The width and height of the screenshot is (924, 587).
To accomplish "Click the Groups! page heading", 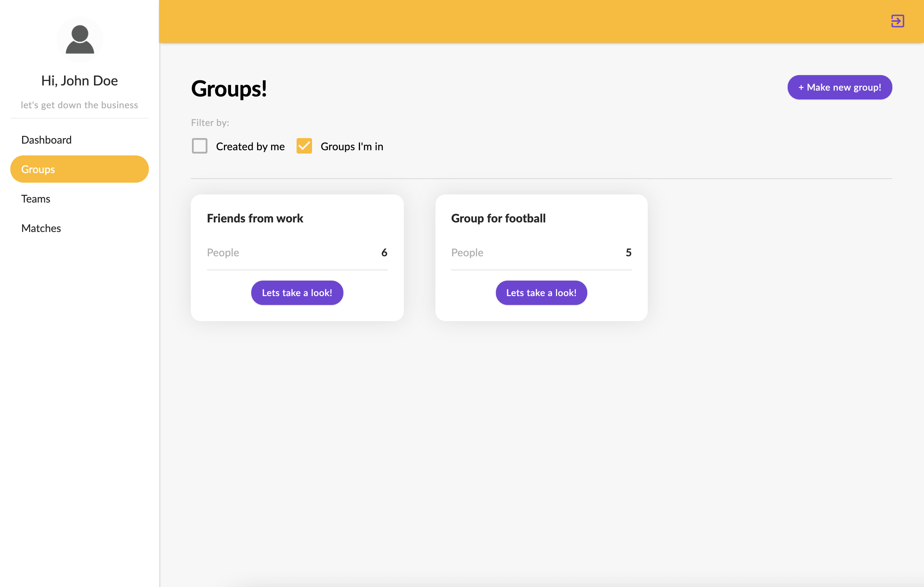I will [x=229, y=89].
